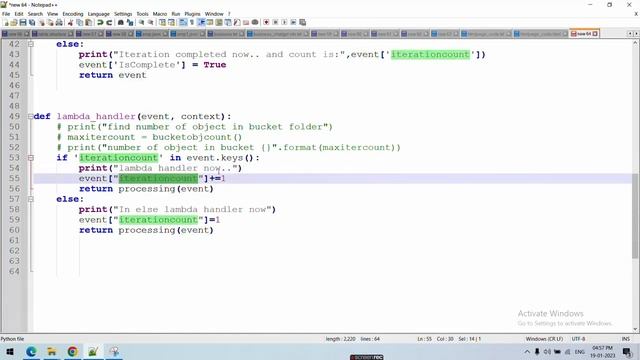Image resolution: width=640 pixels, height=360 pixels.
Task: Create a new document with New icon
Action: (6, 22)
